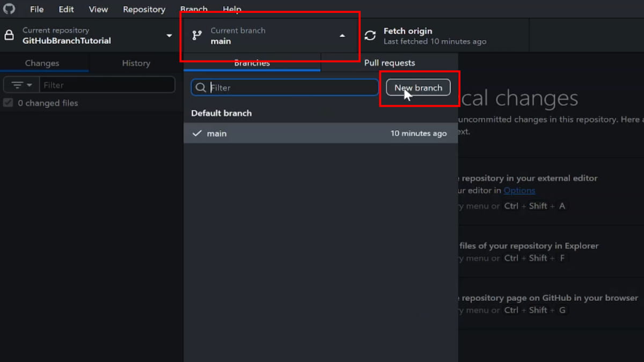Click the magnifier icon in the branch filter box
The height and width of the screenshot is (362, 644).
click(201, 87)
